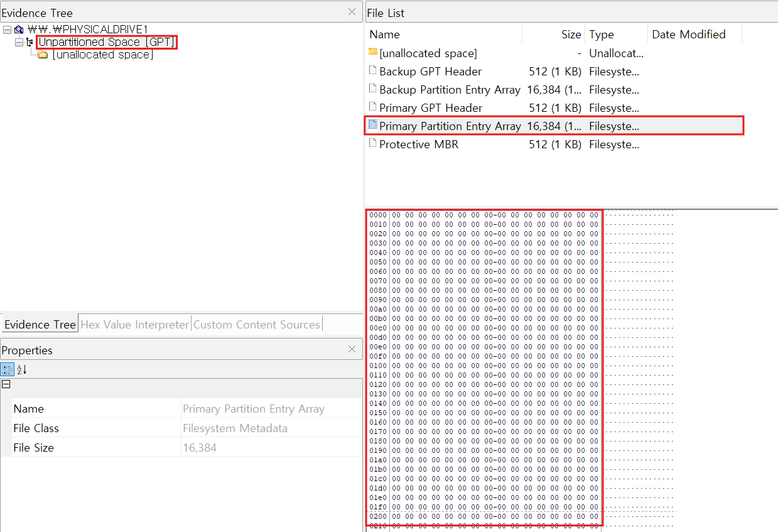
Task: Select the Primary Partition Entry Array file
Action: [450, 126]
